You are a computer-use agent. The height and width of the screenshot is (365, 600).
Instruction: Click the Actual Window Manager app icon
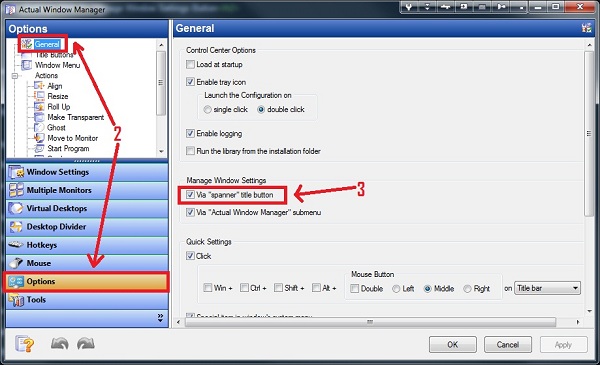tap(10, 9)
